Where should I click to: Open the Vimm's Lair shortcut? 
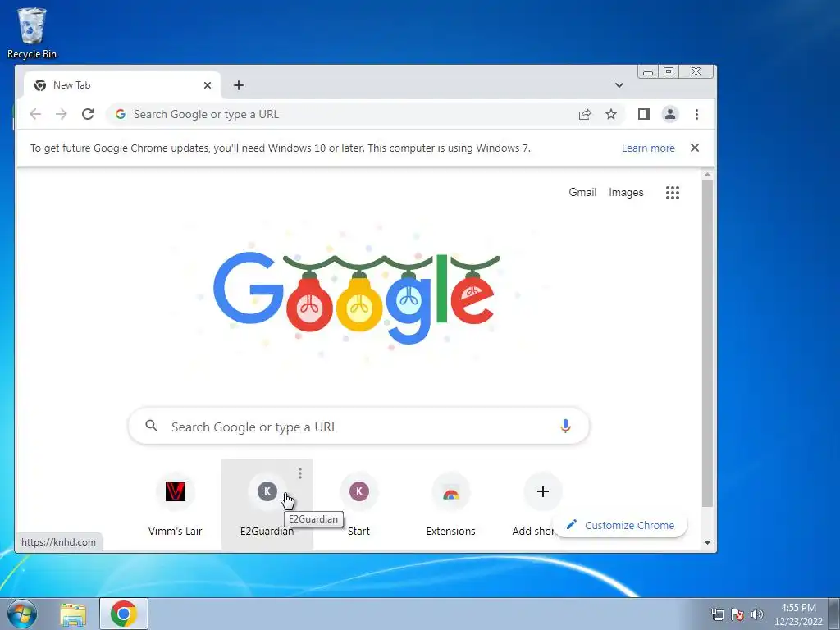tap(176, 504)
